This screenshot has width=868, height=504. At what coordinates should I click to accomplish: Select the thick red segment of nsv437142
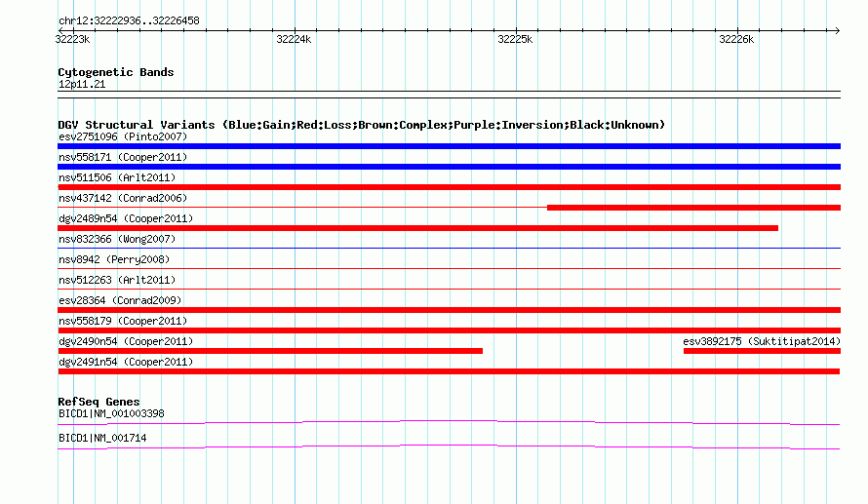(x=693, y=208)
